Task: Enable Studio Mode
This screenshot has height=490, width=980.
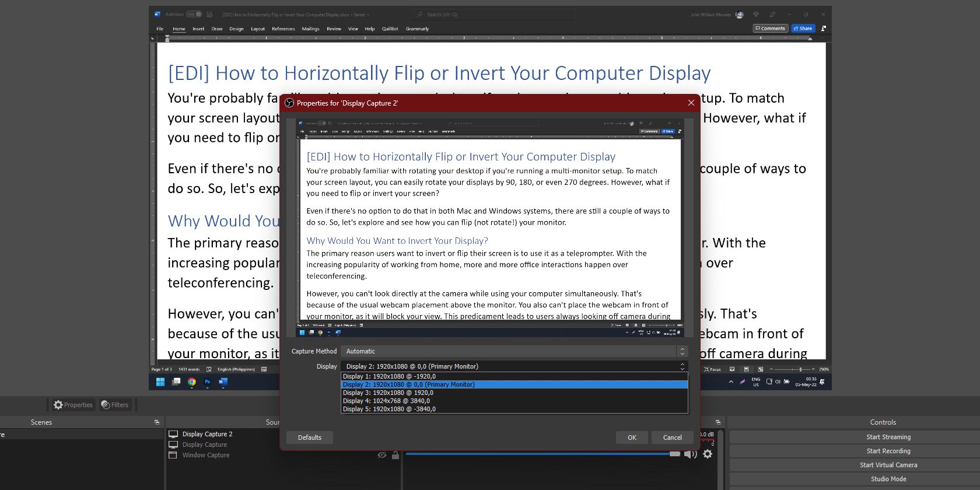Action: pos(888,479)
